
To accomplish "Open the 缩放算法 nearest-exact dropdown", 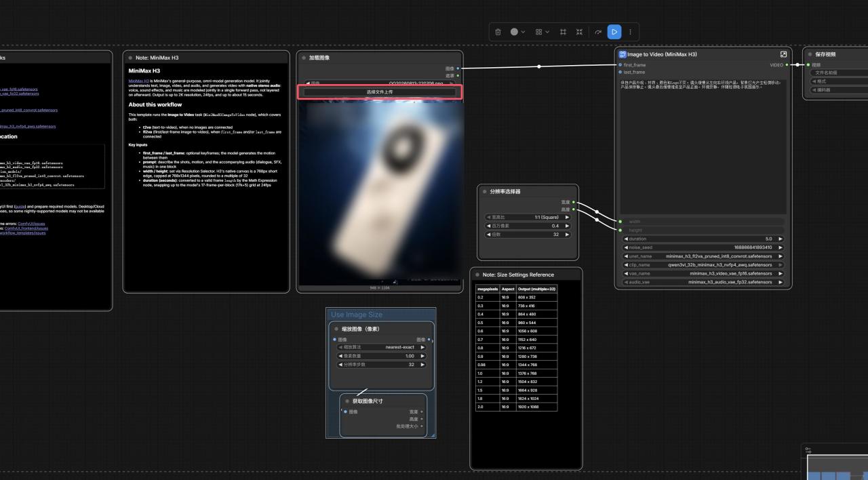I will tap(382, 347).
